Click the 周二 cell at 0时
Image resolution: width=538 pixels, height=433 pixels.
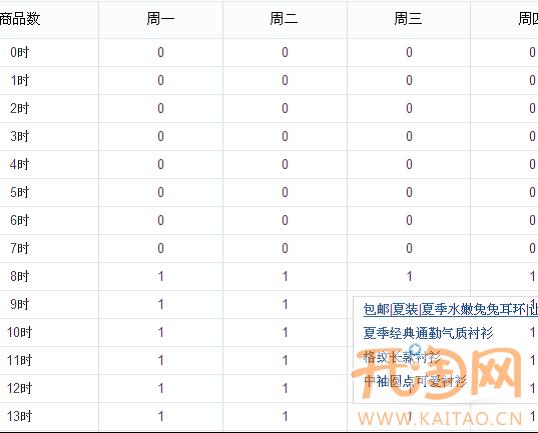click(285, 52)
